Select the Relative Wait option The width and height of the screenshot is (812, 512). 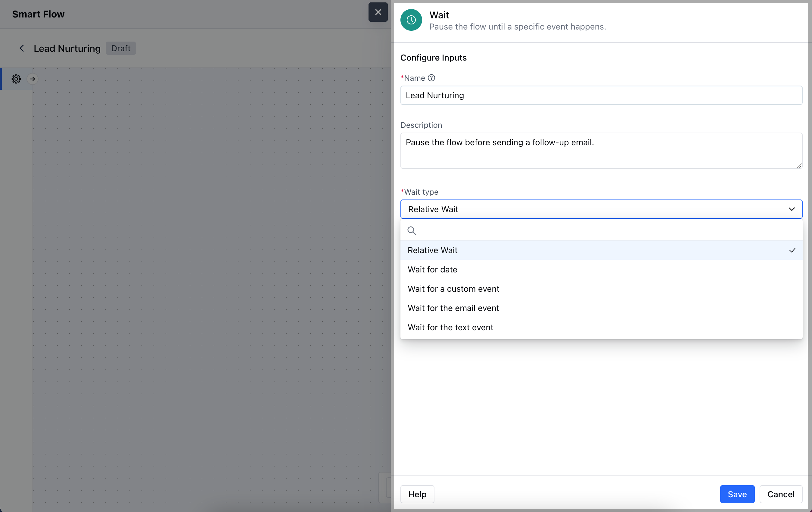tap(601, 250)
